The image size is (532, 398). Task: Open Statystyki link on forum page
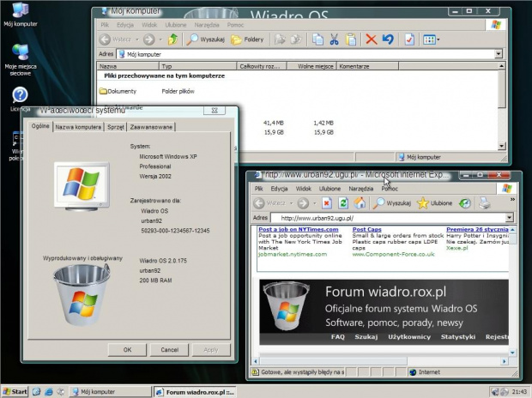tap(458, 336)
